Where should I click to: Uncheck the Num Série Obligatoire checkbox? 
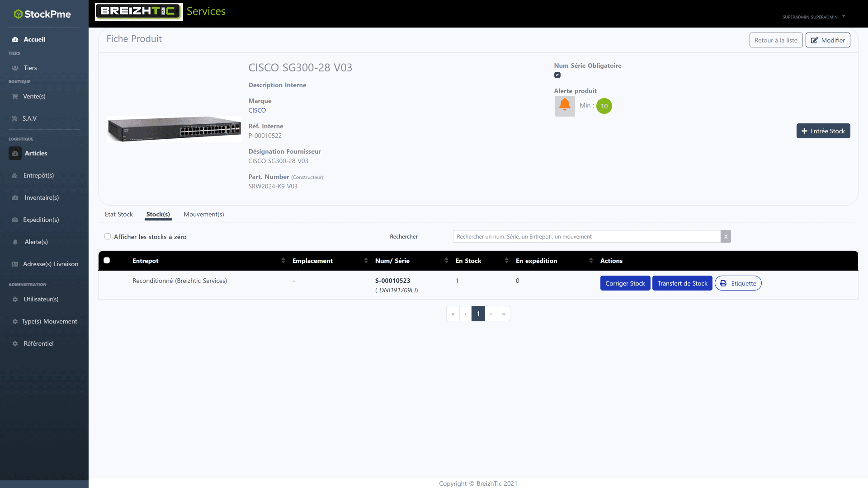click(557, 75)
